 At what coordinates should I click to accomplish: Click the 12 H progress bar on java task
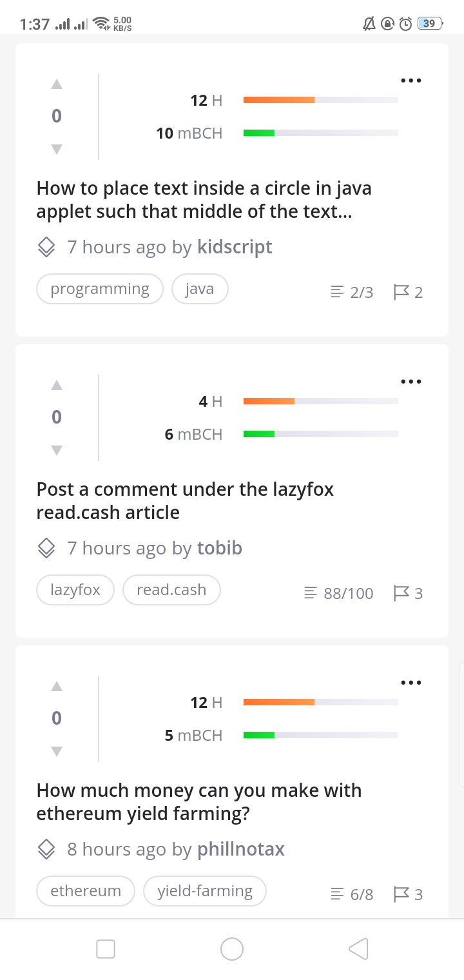(321, 100)
